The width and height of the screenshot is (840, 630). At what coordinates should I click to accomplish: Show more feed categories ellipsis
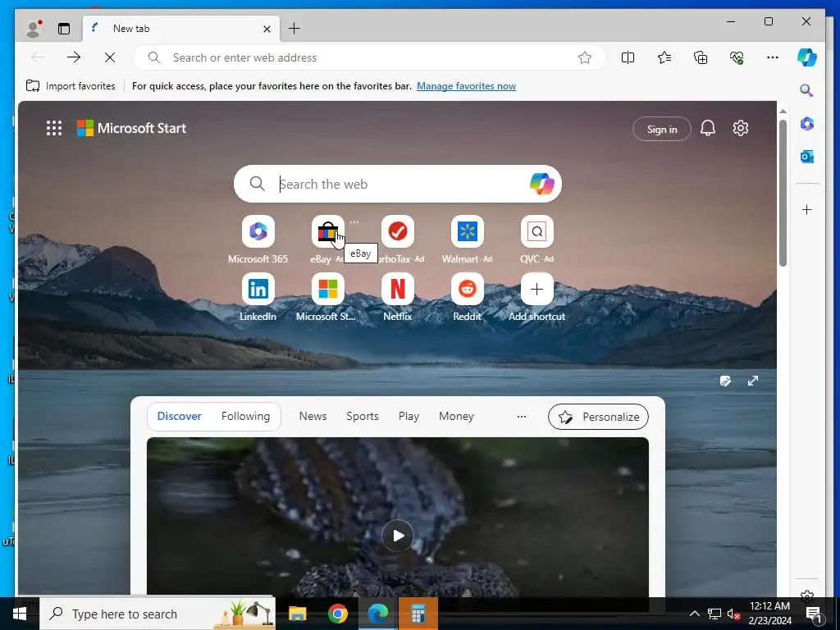click(521, 416)
